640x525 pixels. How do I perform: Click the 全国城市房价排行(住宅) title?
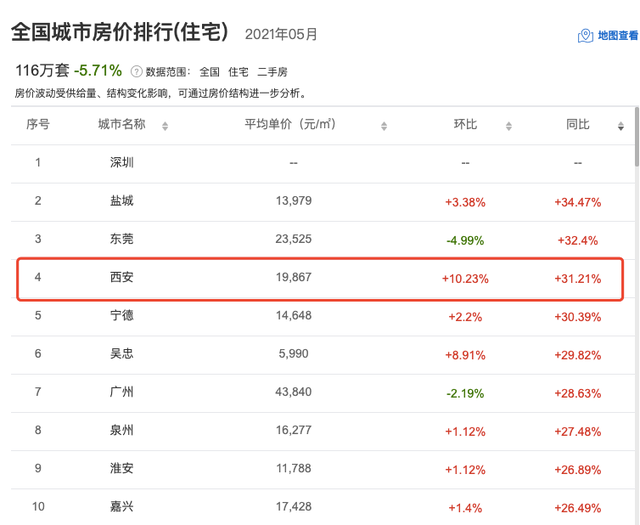tap(119, 32)
